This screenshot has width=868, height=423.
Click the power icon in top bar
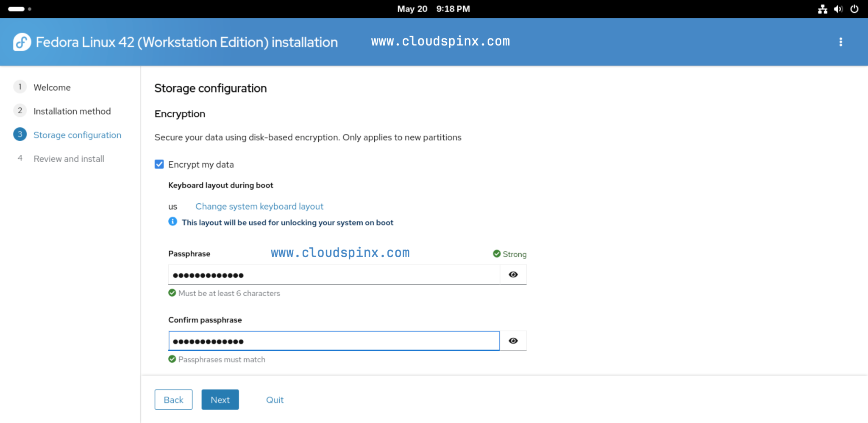(855, 8)
